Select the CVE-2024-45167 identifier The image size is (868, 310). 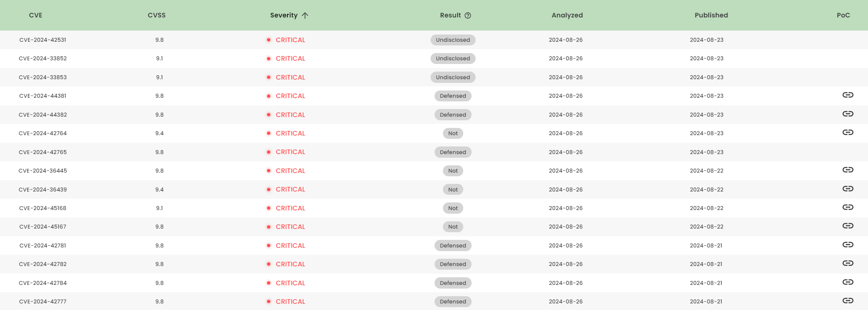coord(43,227)
